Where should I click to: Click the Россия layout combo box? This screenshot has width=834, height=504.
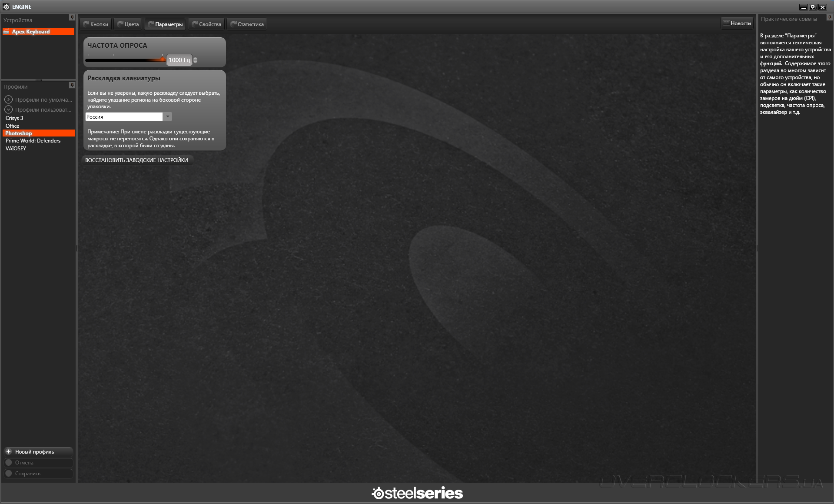click(129, 116)
